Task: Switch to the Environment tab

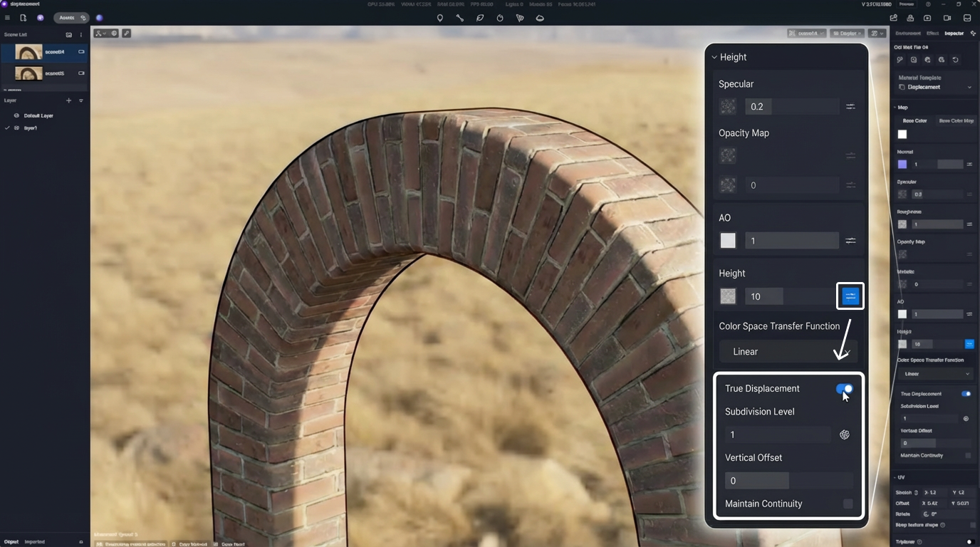Action: point(908,33)
